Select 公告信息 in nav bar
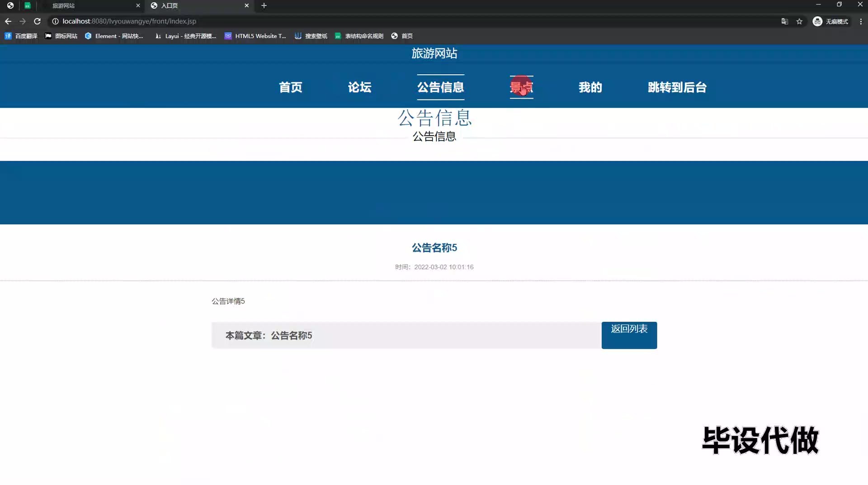 pyautogui.click(x=440, y=87)
